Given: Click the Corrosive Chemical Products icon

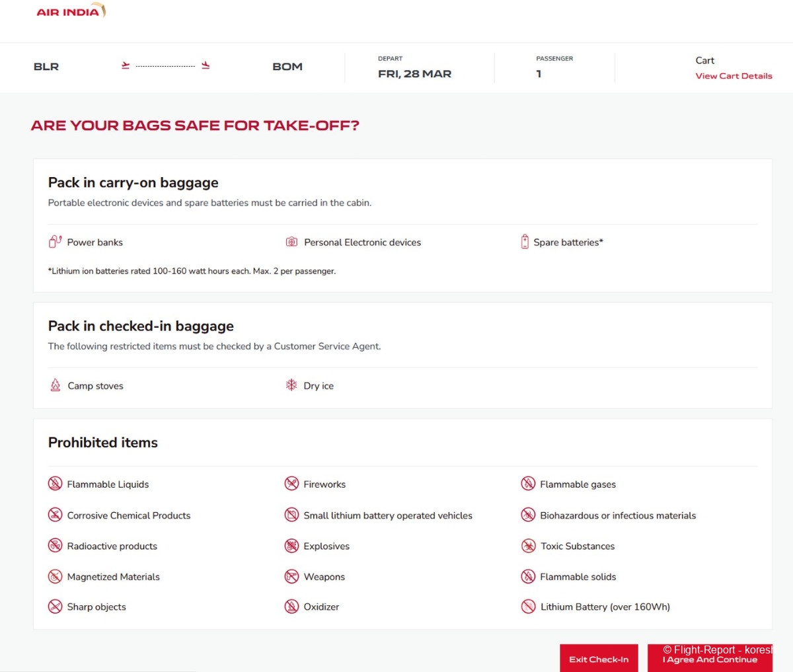Looking at the screenshot, I should (x=55, y=515).
